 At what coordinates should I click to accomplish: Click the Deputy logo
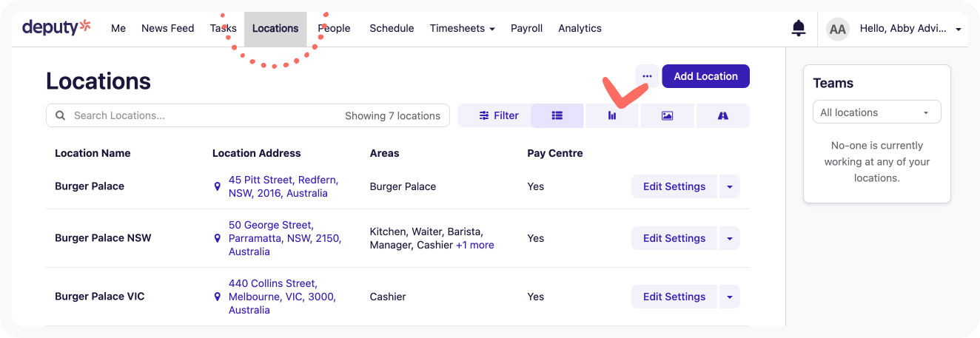click(56, 28)
